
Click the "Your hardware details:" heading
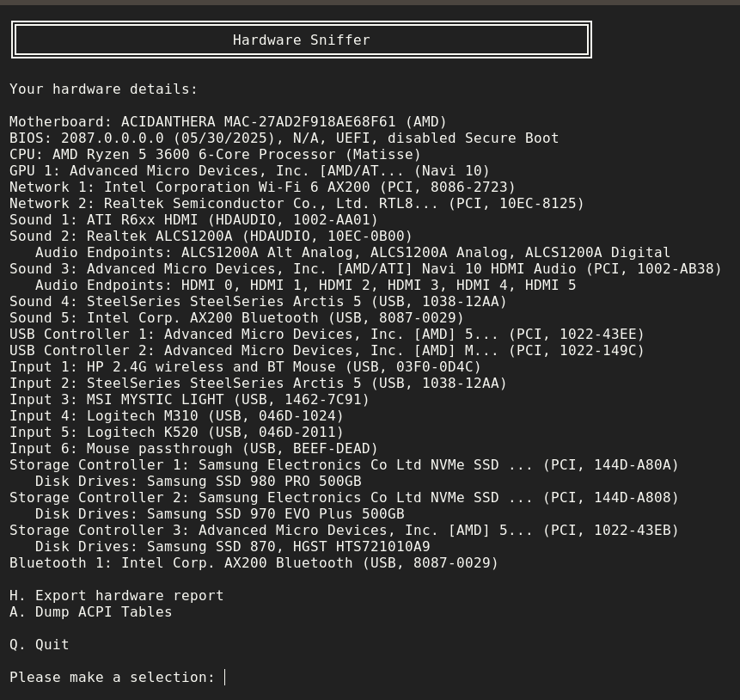coord(103,89)
